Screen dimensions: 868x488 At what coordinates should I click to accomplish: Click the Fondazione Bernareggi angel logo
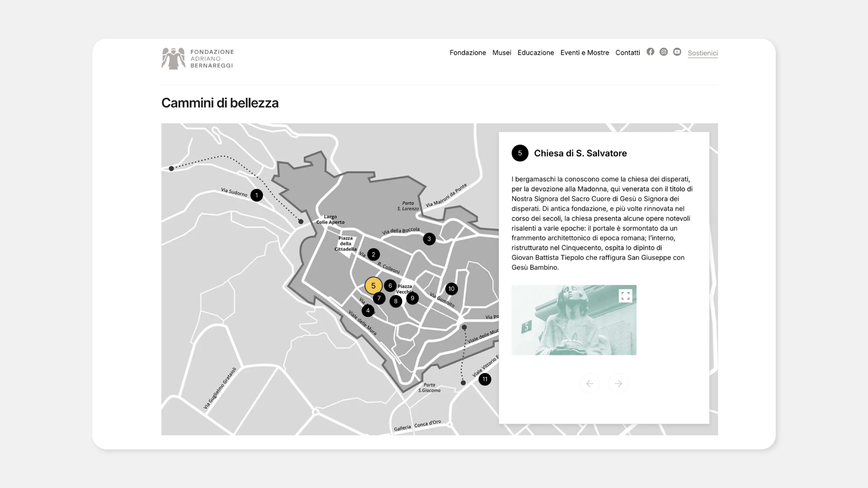[x=173, y=59]
